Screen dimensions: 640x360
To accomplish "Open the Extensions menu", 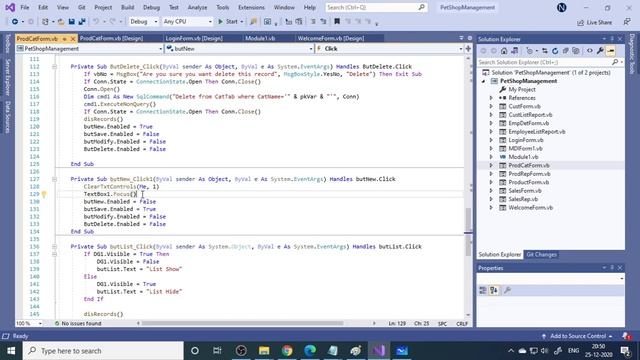I will pyautogui.click(x=251, y=7).
